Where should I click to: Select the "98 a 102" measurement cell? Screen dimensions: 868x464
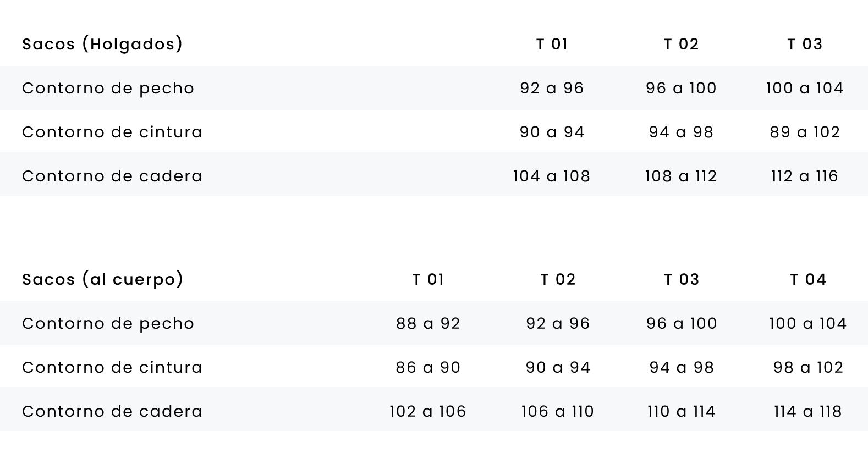pos(808,367)
